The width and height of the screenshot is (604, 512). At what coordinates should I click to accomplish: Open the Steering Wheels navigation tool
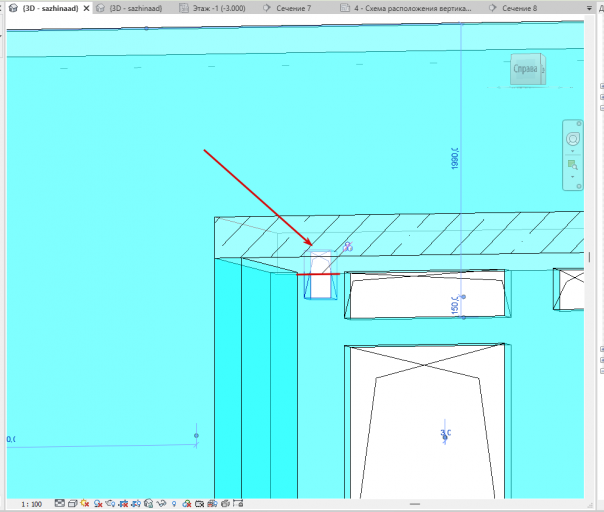point(573,139)
